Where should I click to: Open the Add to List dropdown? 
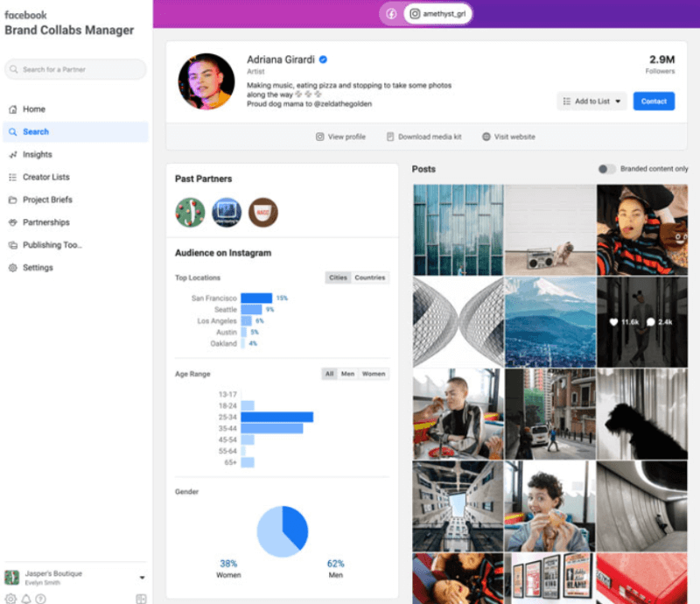591,102
